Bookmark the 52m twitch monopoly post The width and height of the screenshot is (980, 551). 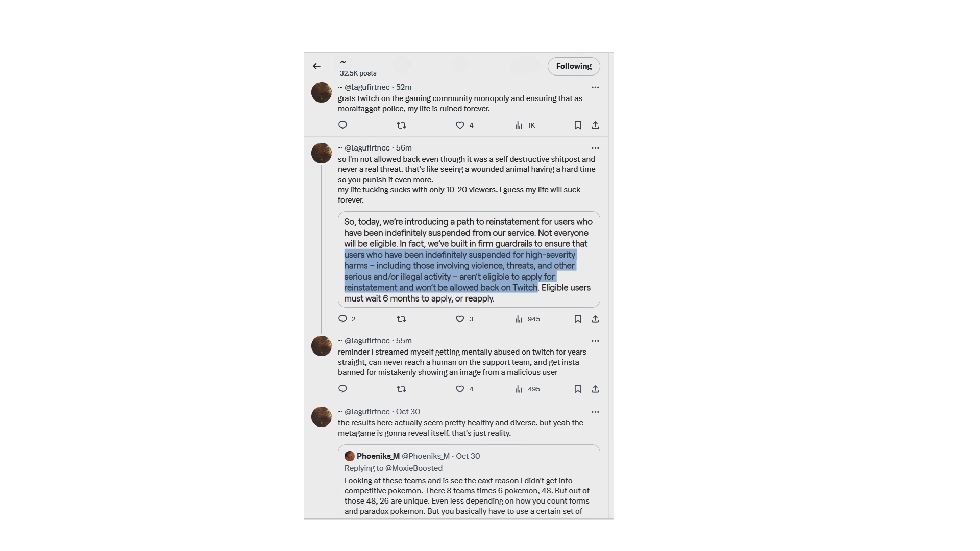pyautogui.click(x=578, y=125)
